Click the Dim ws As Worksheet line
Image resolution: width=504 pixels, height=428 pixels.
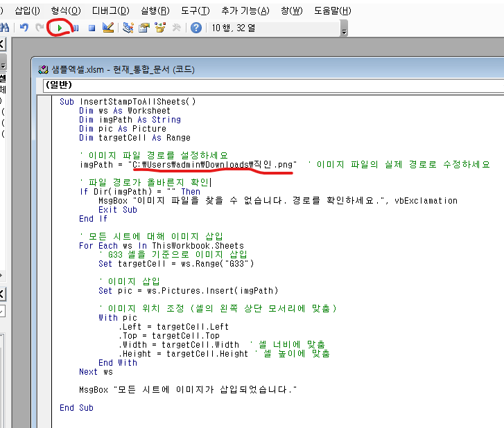(125, 110)
